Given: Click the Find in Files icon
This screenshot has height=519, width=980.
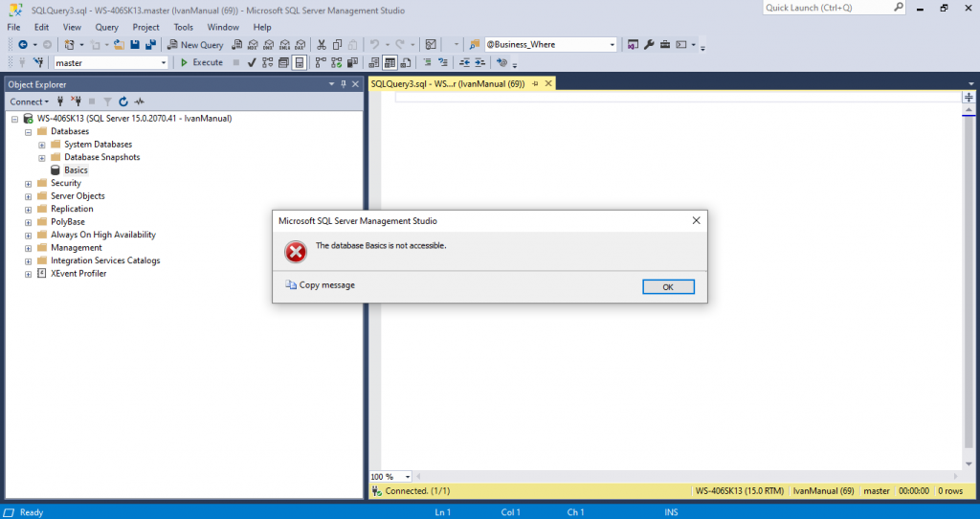Looking at the screenshot, I should pos(475,44).
